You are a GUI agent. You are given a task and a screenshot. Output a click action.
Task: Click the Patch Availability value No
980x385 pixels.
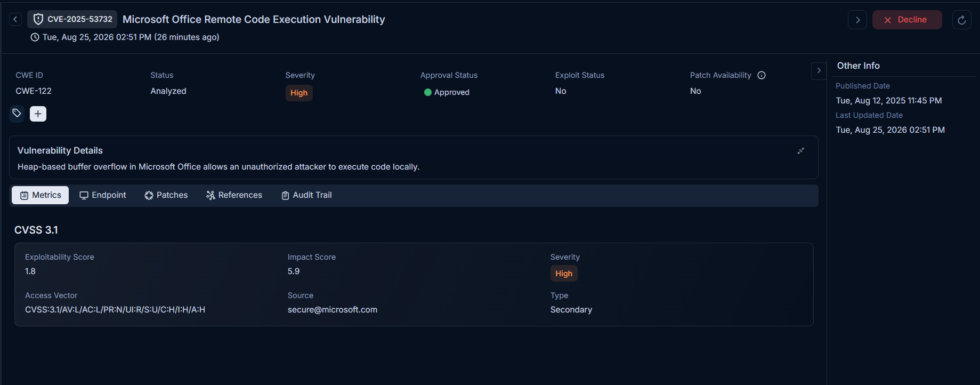click(x=695, y=91)
